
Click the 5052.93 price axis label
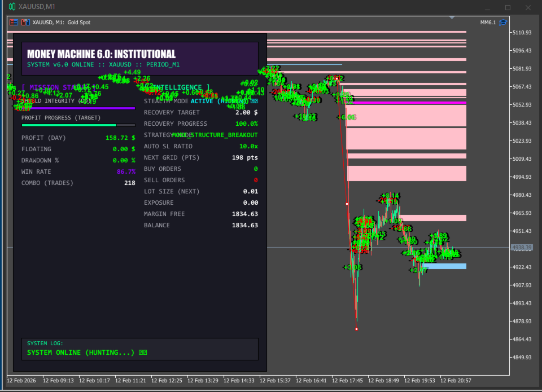point(522,105)
